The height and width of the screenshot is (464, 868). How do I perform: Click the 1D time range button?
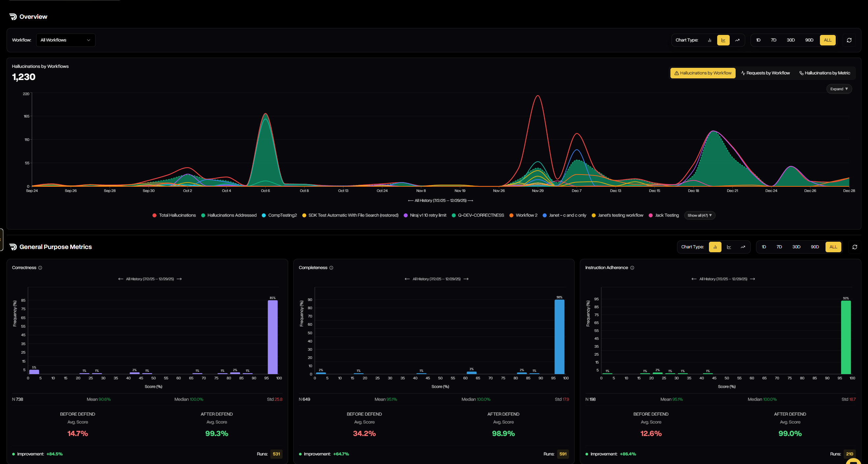(758, 40)
